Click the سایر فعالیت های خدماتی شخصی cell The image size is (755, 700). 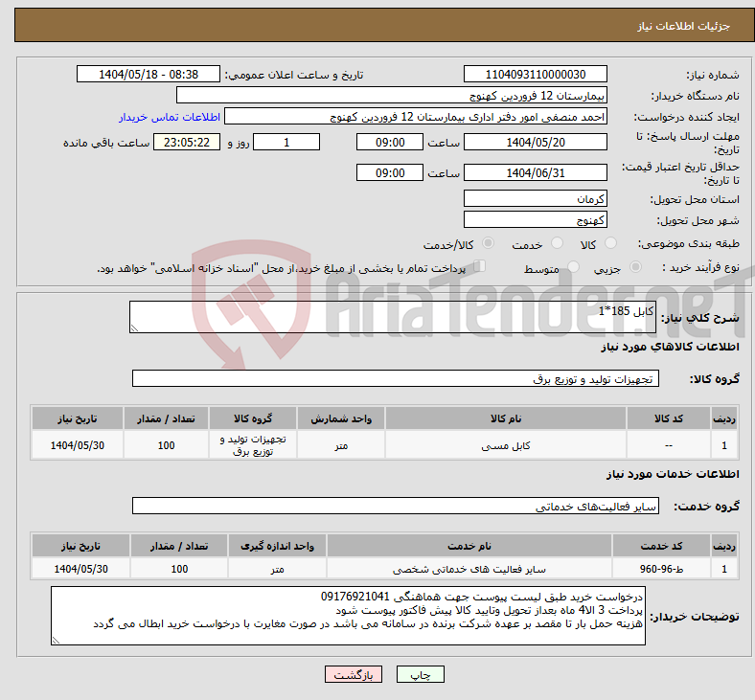(x=469, y=569)
